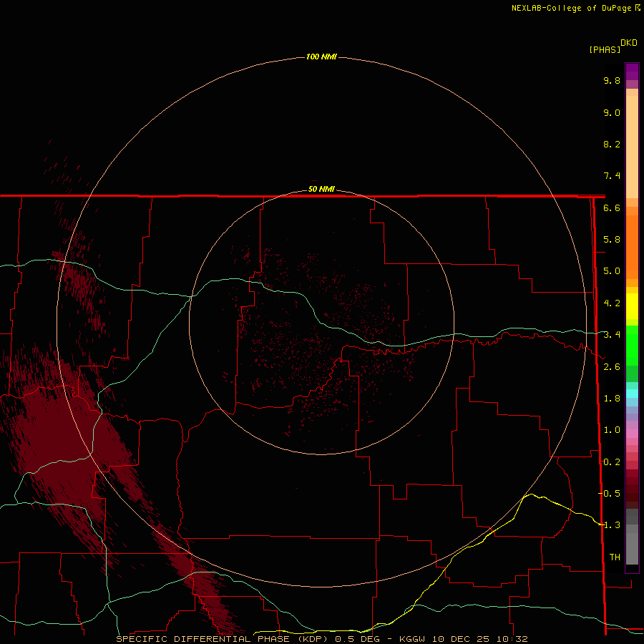Click the 4.2 scale value
This screenshot has height=644, width=644.
(x=612, y=303)
